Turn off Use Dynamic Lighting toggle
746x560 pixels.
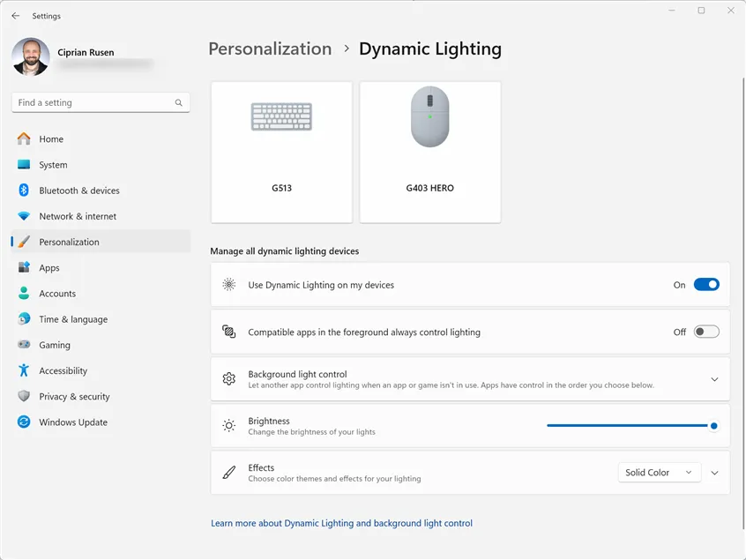tap(706, 285)
